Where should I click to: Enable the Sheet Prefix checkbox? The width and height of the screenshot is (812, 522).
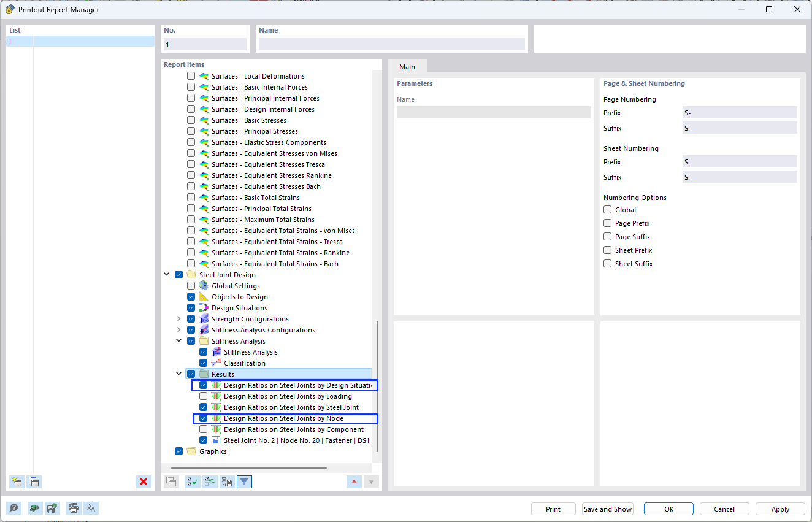pyautogui.click(x=608, y=250)
